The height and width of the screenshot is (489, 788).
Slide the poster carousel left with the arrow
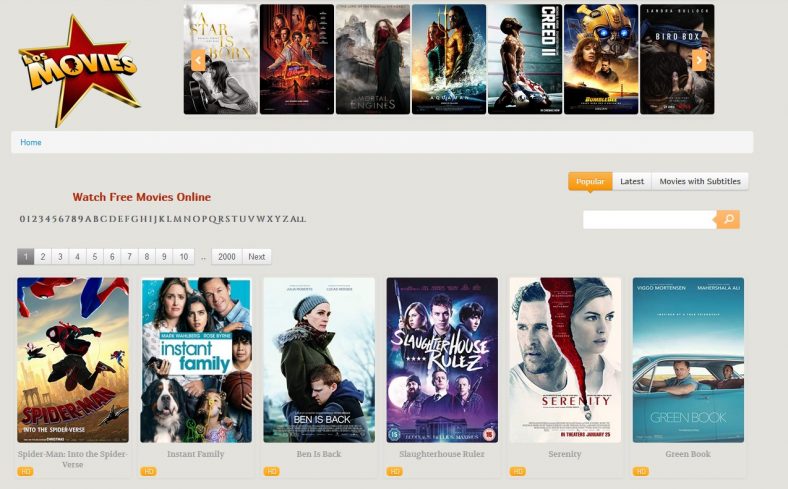pyautogui.click(x=198, y=60)
